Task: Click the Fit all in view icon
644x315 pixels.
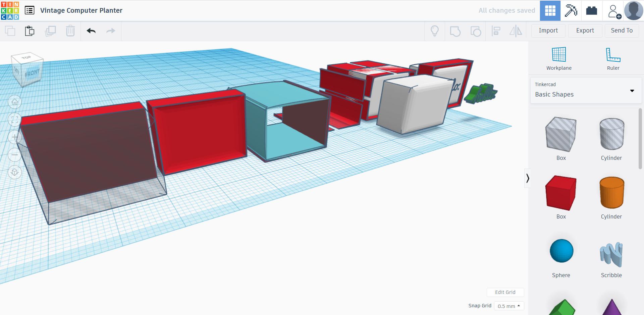Action: coord(15,120)
